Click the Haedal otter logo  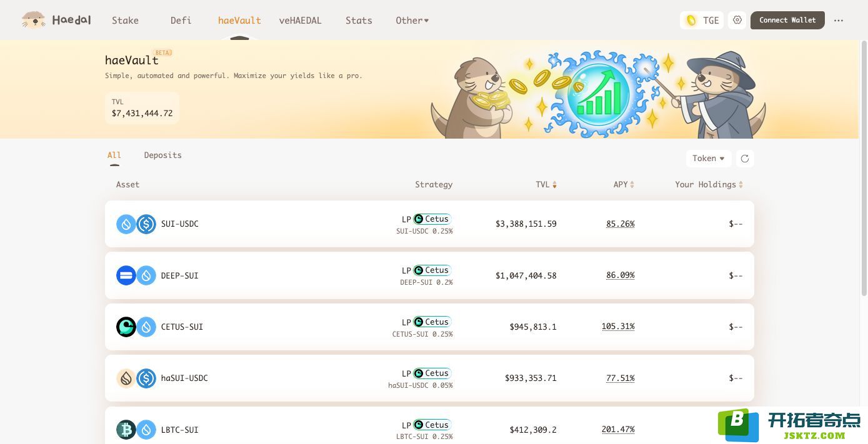click(x=33, y=20)
